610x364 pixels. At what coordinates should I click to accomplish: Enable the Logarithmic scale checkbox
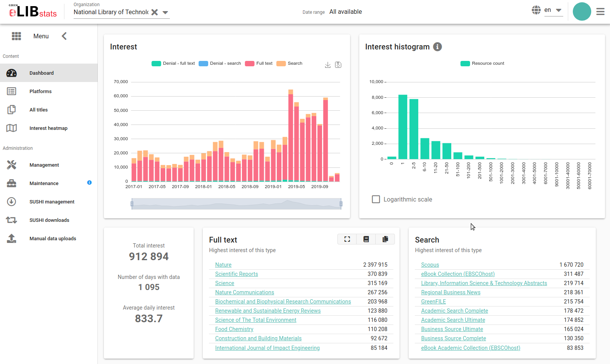(376, 199)
